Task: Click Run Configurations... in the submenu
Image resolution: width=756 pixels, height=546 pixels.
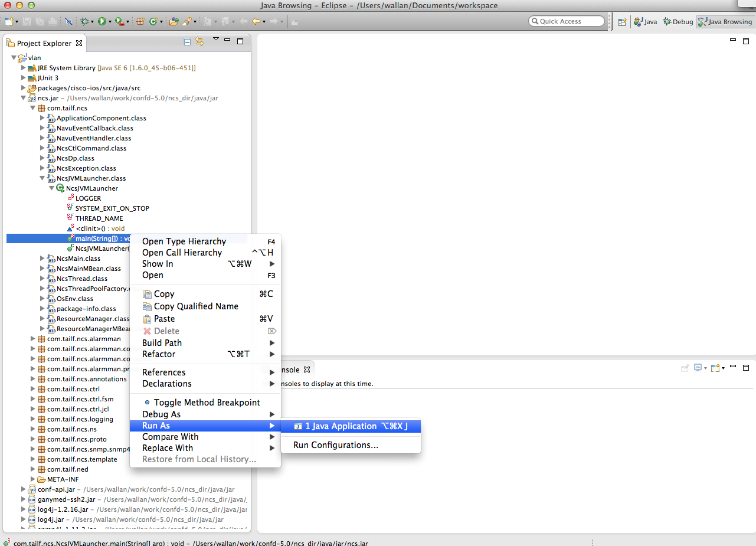Action: coord(335,445)
